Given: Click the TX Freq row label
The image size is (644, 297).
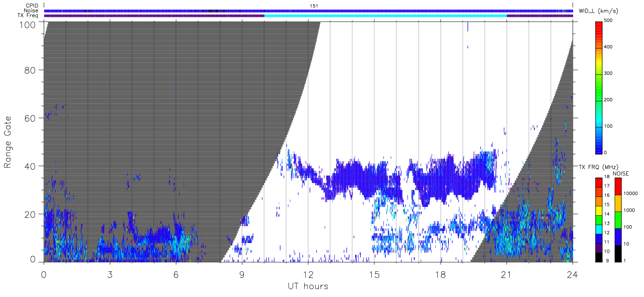Looking at the screenshot, I should click(x=28, y=15).
